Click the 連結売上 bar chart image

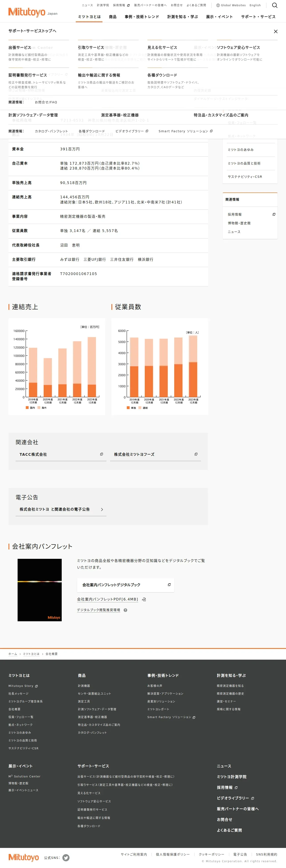pyautogui.click(x=57, y=367)
